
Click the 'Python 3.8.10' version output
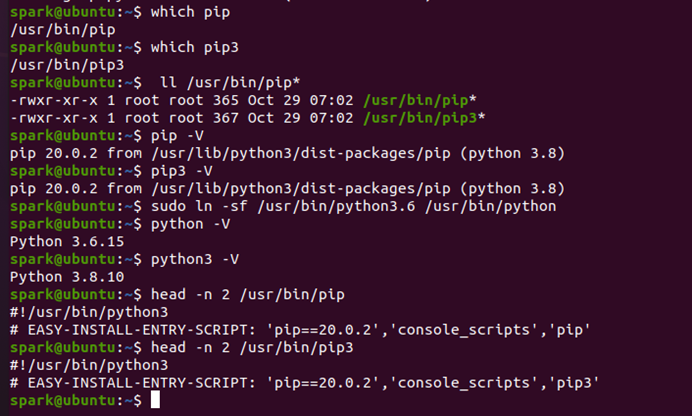(67, 277)
